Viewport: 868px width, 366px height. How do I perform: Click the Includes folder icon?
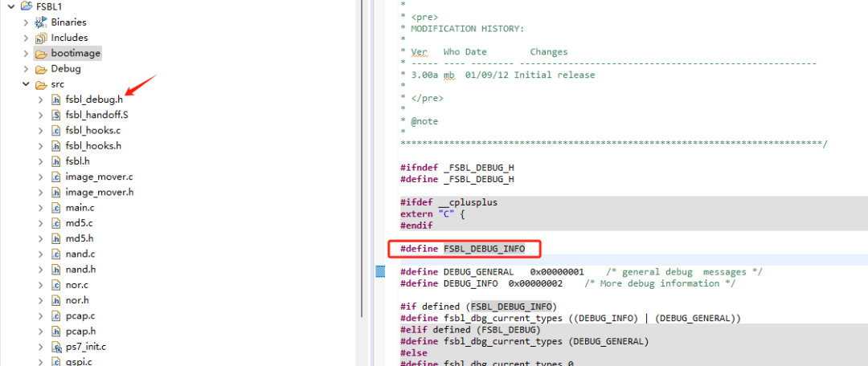pos(41,38)
